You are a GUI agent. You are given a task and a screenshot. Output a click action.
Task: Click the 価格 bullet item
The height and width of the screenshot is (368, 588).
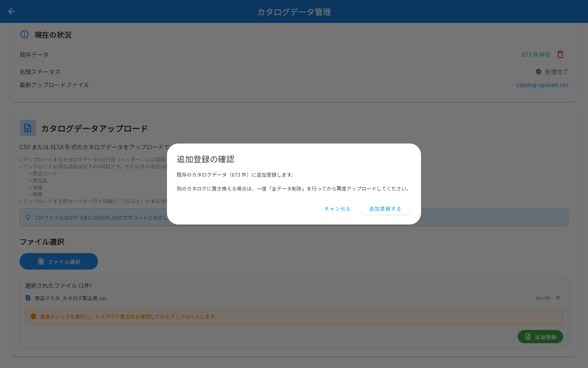[38, 187]
